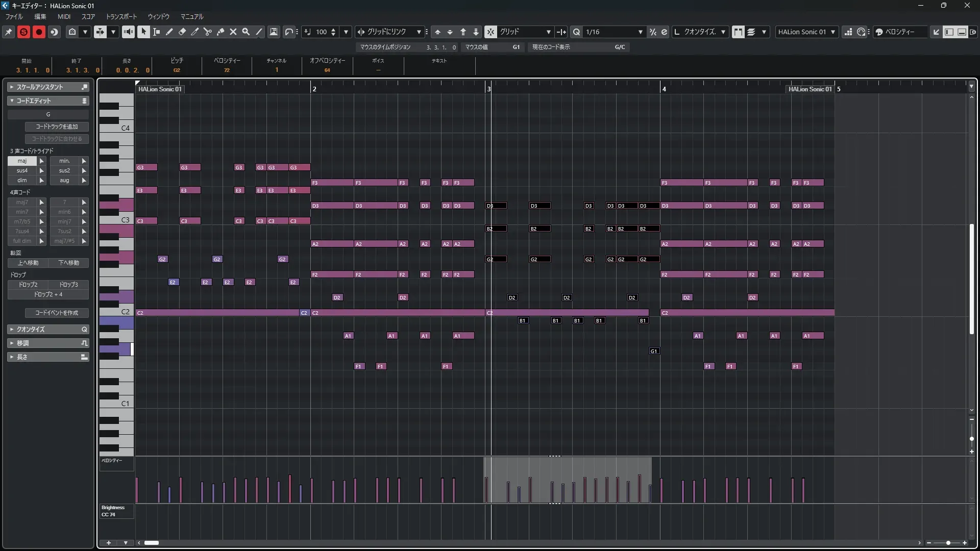Open the トランスポート menu
Screen dimensions: 980x551
(121, 16)
